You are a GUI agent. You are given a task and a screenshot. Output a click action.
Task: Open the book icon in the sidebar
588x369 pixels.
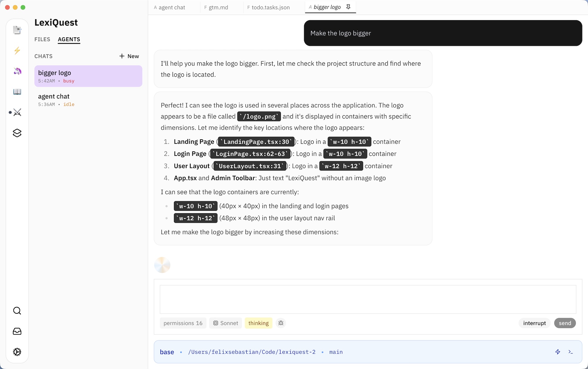(x=17, y=91)
